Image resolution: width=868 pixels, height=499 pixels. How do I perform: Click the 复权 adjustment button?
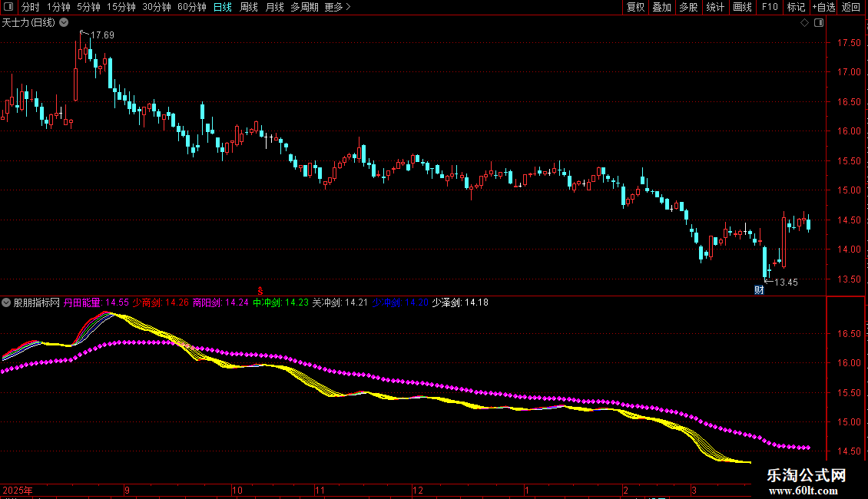coord(635,7)
